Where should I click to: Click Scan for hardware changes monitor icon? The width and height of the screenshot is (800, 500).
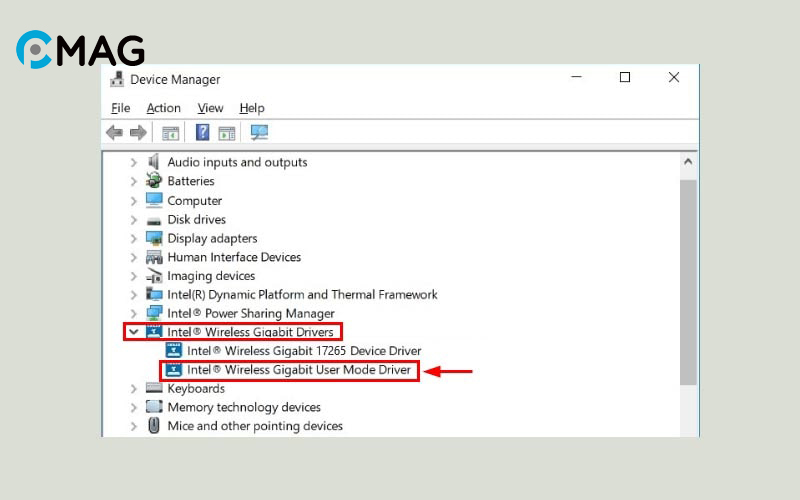tap(259, 133)
